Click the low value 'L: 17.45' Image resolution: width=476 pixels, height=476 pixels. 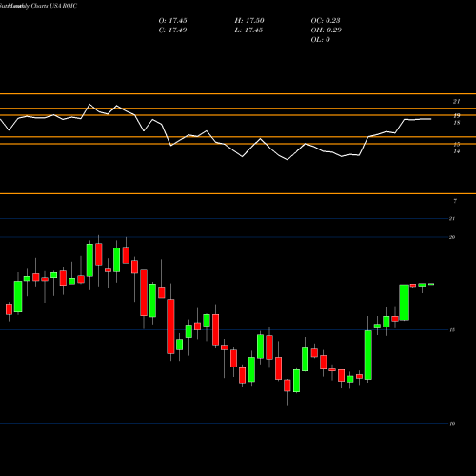pyautogui.click(x=248, y=30)
